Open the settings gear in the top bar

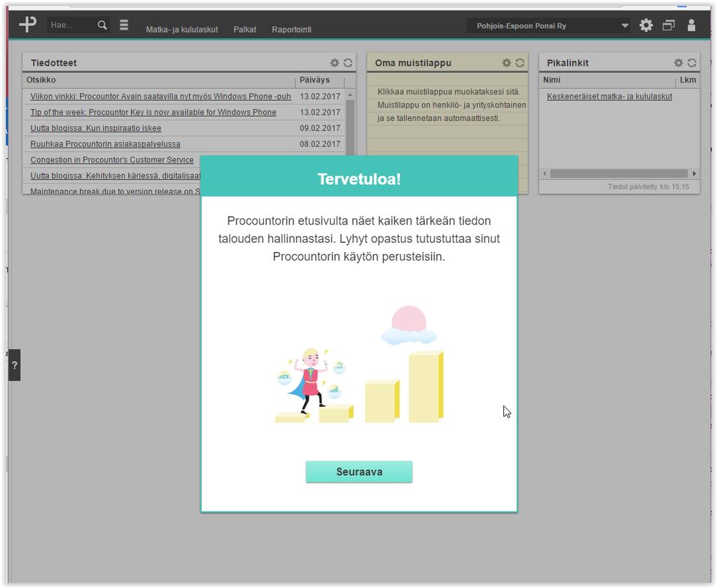(x=646, y=25)
